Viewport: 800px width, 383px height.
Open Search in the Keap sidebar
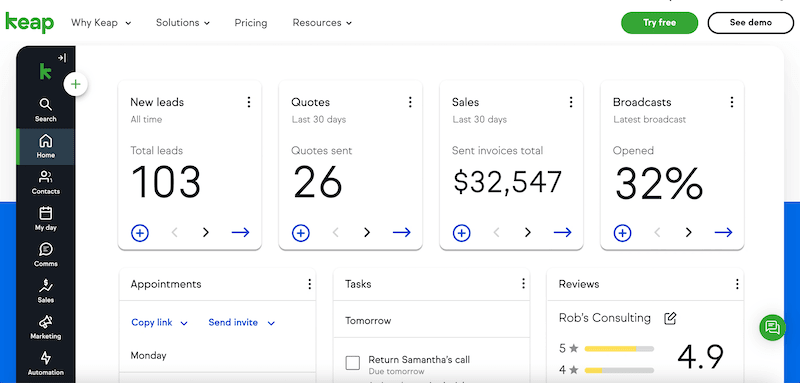tap(45, 110)
